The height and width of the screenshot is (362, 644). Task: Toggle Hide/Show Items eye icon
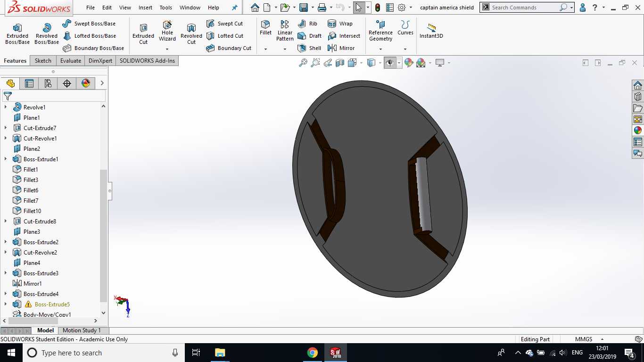click(390, 63)
